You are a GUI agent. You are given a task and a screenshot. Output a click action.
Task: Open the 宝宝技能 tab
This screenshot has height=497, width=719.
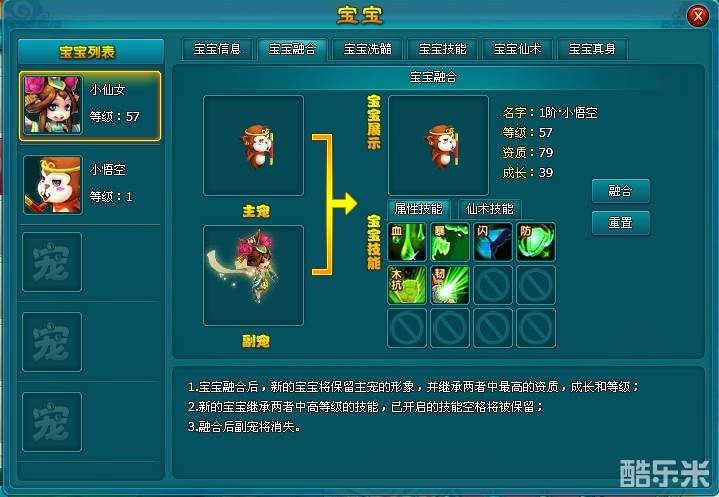442,49
